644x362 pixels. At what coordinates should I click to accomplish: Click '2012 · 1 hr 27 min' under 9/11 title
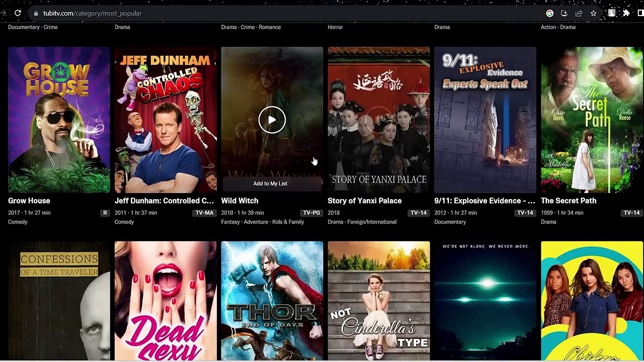(x=456, y=213)
